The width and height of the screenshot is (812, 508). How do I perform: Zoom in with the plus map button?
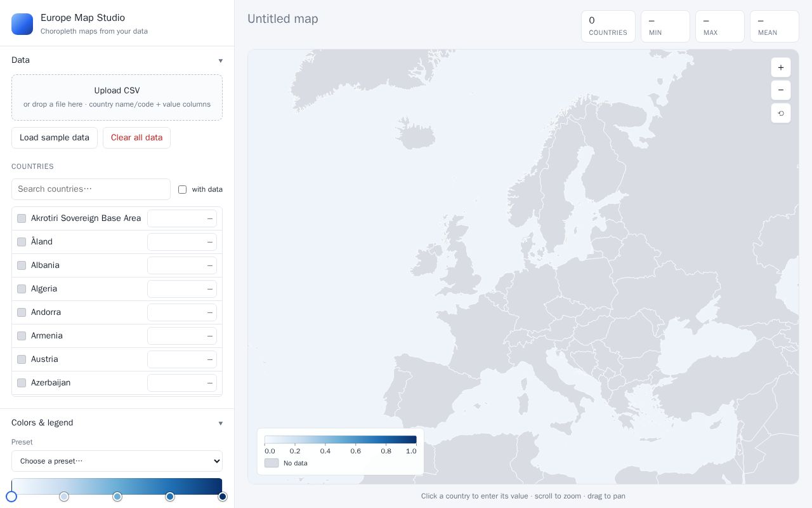[x=781, y=67]
